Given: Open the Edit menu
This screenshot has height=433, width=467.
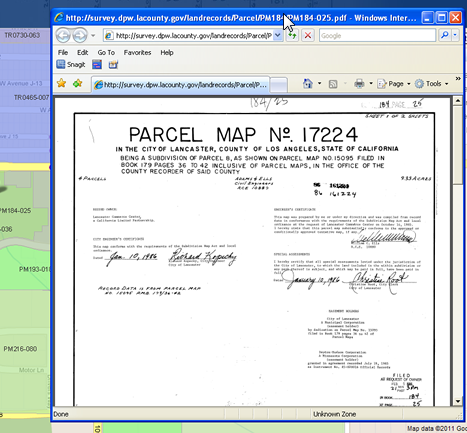Looking at the screenshot, I should [x=82, y=53].
